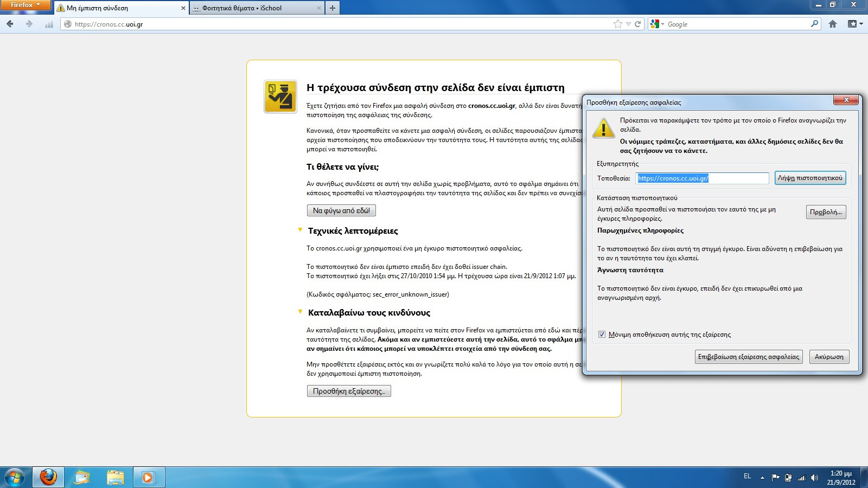Viewport: 868px width, 488px height.
Task: Select the untrusted connection tab
Action: click(121, 8)
